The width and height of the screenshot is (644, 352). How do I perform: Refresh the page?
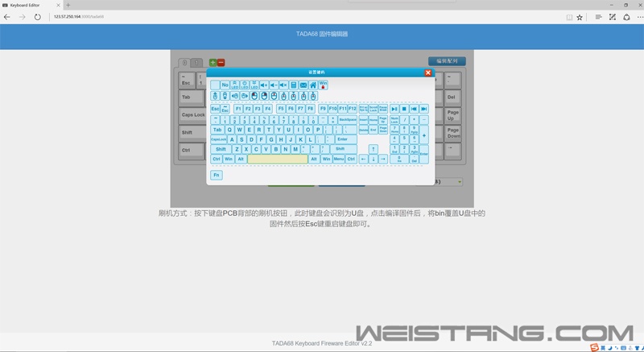point(37,17)
